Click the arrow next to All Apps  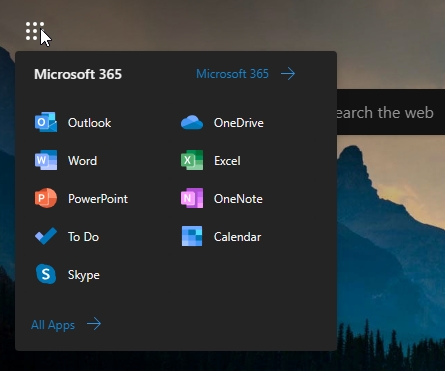pyautogui.click(x=94, y=324)
